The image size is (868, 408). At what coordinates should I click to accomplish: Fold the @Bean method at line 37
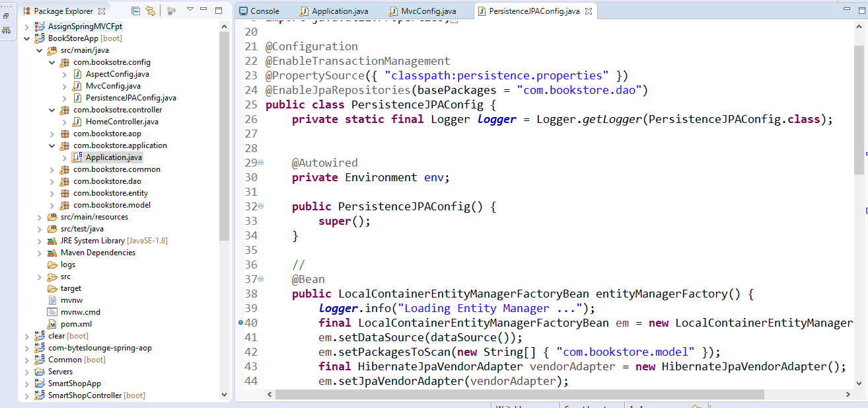[260, 279]
